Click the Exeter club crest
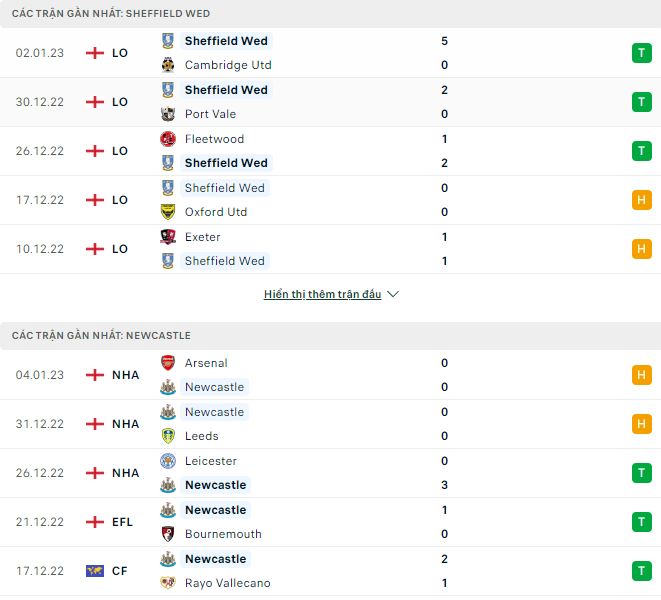 pos(168,237)
